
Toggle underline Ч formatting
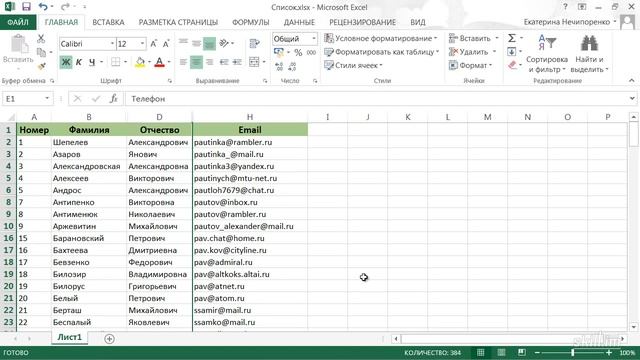(92, 62)
